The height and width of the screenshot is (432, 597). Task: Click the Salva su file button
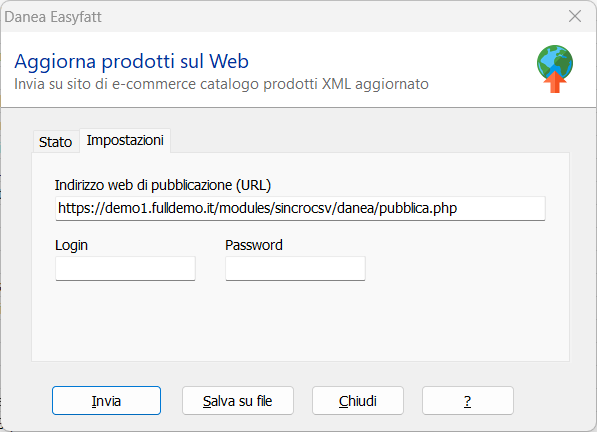click(x=238, y=401)
